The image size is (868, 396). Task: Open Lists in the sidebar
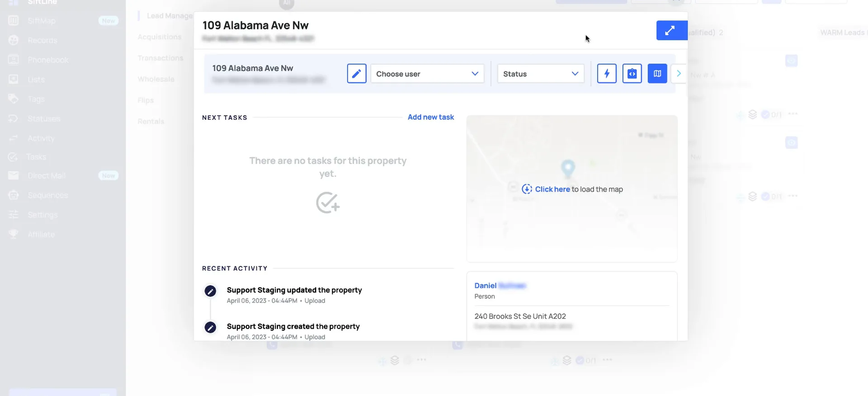36,80
